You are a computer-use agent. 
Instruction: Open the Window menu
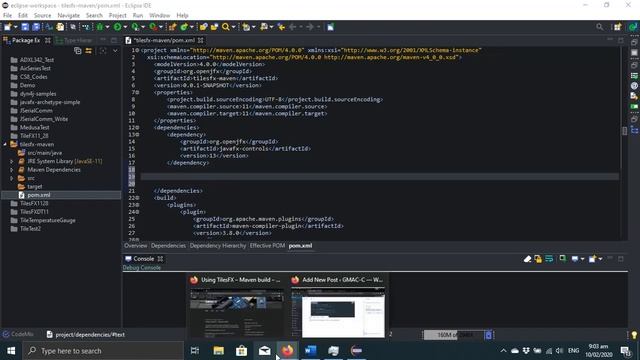[x=159, y=16]
